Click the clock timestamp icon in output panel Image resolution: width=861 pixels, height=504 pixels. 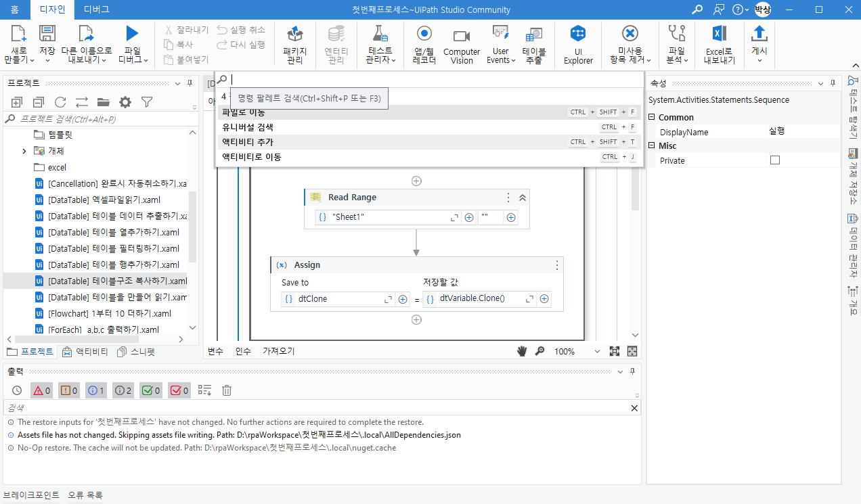tap(17, 390)
